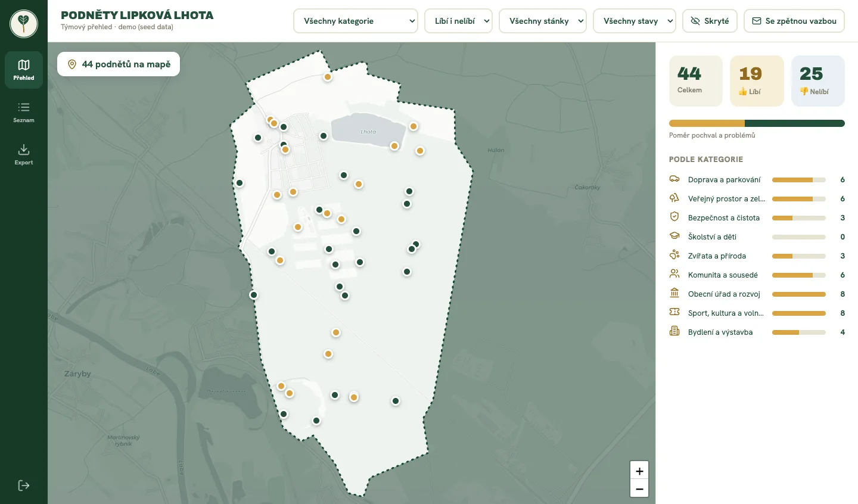Click the Bydlení a výstavba building icon
Screen dimensions: 858x504
point(674,332)
